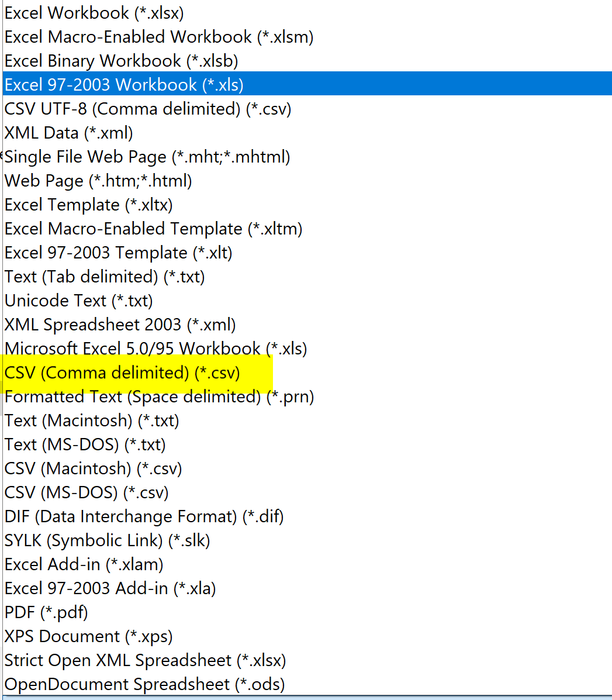The height and width of the screenshot is (700, 612).
Task: Pick SYLK (Symbolic Link) (*.slk)
Action: click(x=307, y=540)
